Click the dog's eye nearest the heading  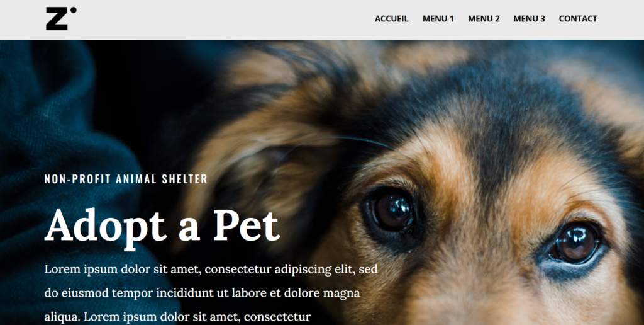tap(391, 212)
